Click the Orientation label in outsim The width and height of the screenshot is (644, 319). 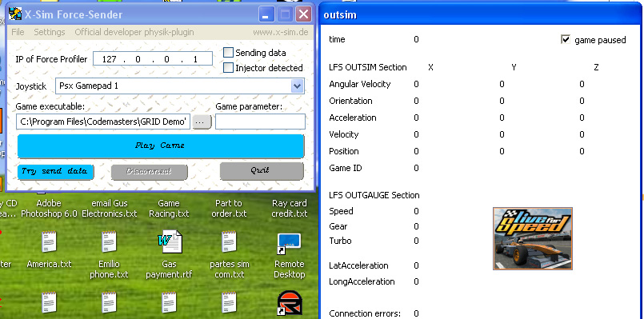coord(350,101)
